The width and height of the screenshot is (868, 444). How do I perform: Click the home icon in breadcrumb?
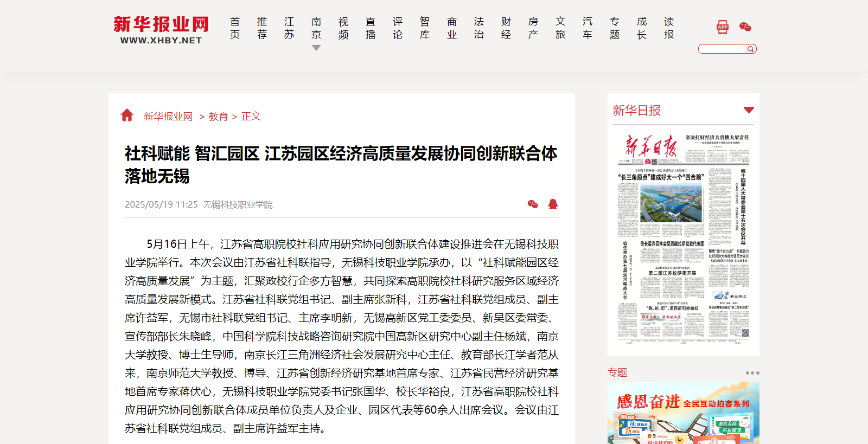(x=127, y=115)
